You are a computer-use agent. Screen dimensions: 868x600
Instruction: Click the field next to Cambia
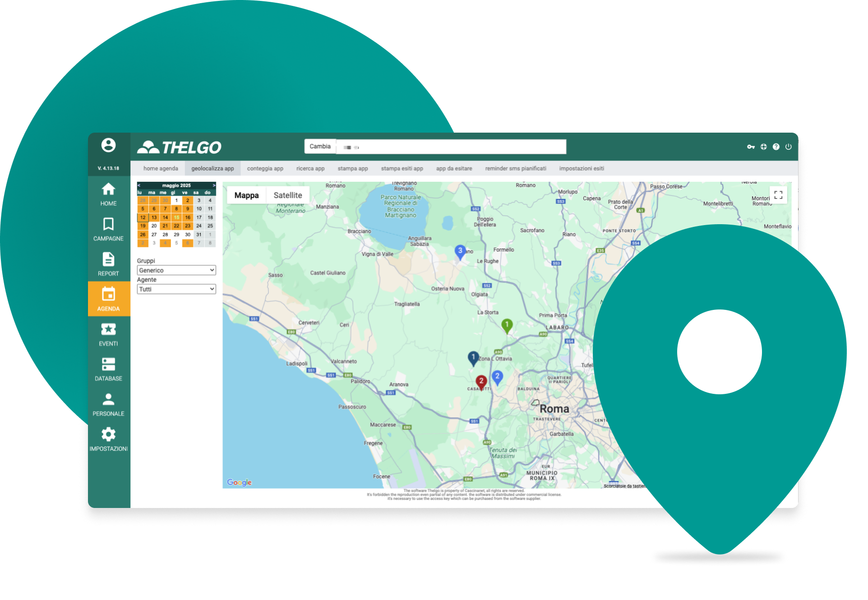451,147
